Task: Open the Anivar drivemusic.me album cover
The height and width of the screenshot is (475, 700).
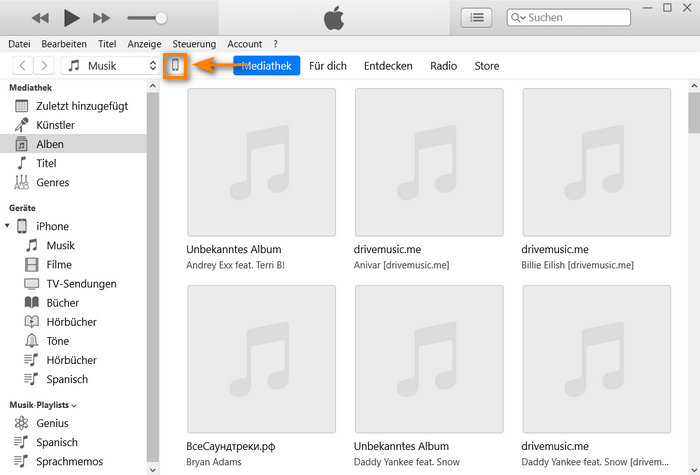Action: [429, 162]
